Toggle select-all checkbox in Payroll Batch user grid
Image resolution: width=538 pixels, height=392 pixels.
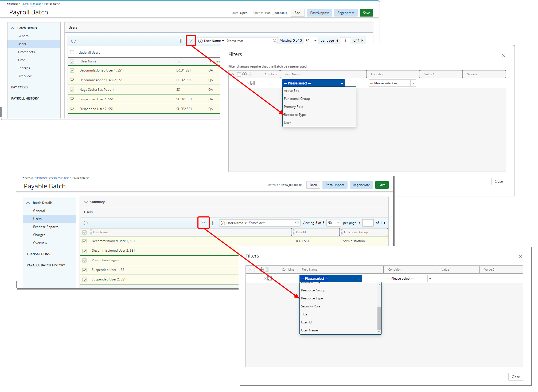click(72, 62)
